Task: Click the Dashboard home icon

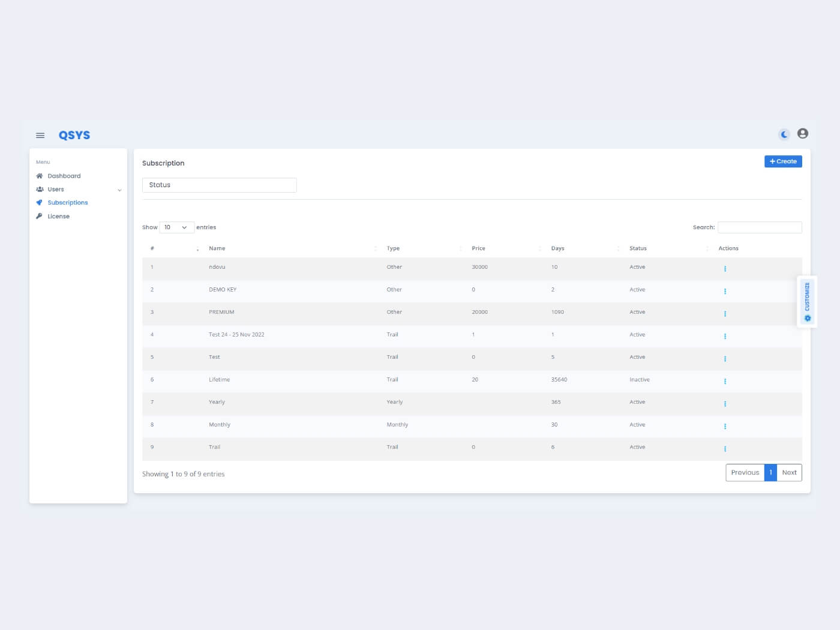Action: (x=40, y=176)
